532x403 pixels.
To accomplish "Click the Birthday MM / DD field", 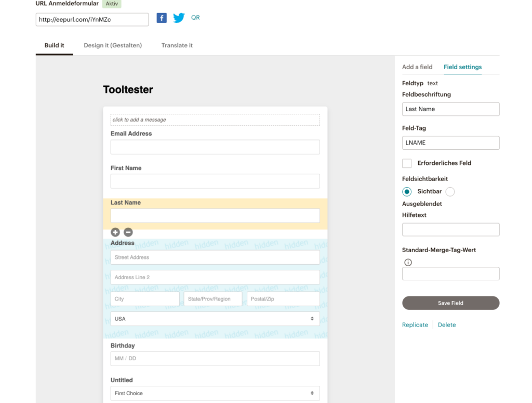I will point(215,358).
